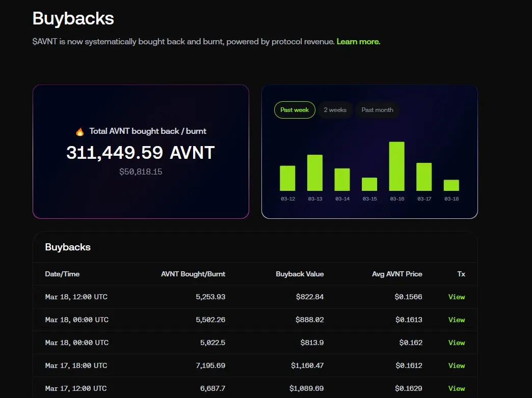Click the 03-13 chart bar
Screen dimensions: 532x398
click(x=315, y=173)
